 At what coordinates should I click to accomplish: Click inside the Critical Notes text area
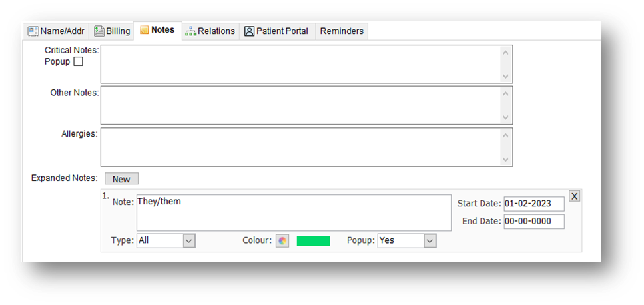tap(306, 64)
